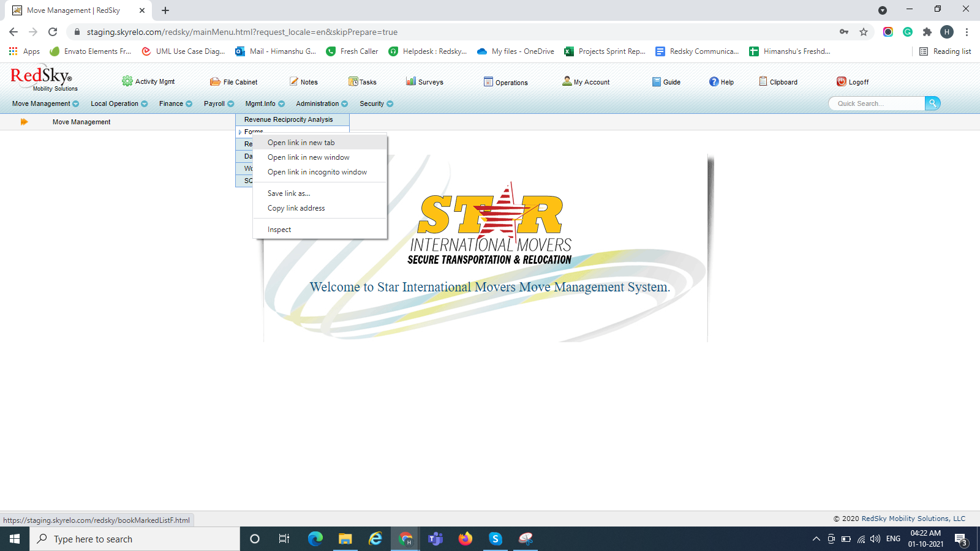Open the Chrome profile avatar H
The width and height of the screenshot is (980, 551).
click(947, 32)
